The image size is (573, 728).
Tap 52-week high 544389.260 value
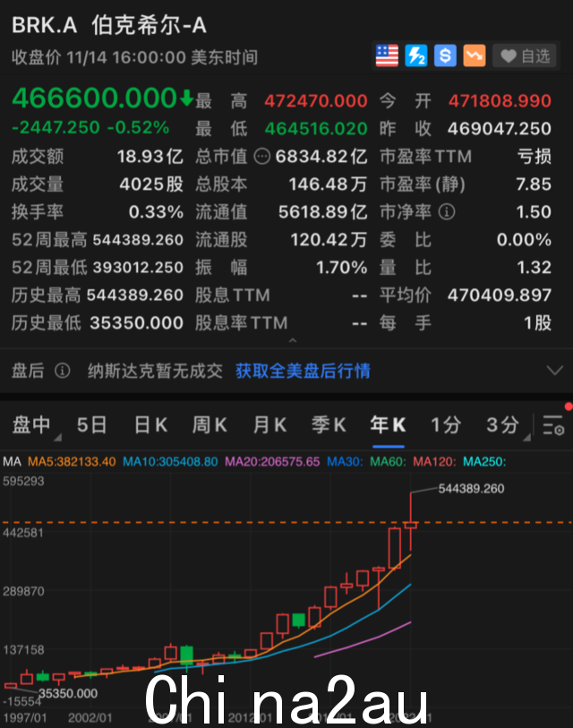pos(138,240)
